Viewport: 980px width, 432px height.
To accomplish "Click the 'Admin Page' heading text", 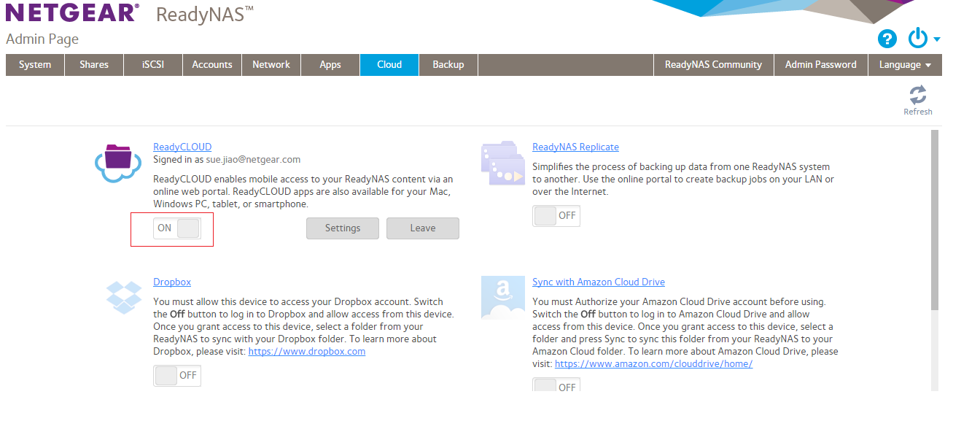I will pyautogui.click(x=42, y=39).
